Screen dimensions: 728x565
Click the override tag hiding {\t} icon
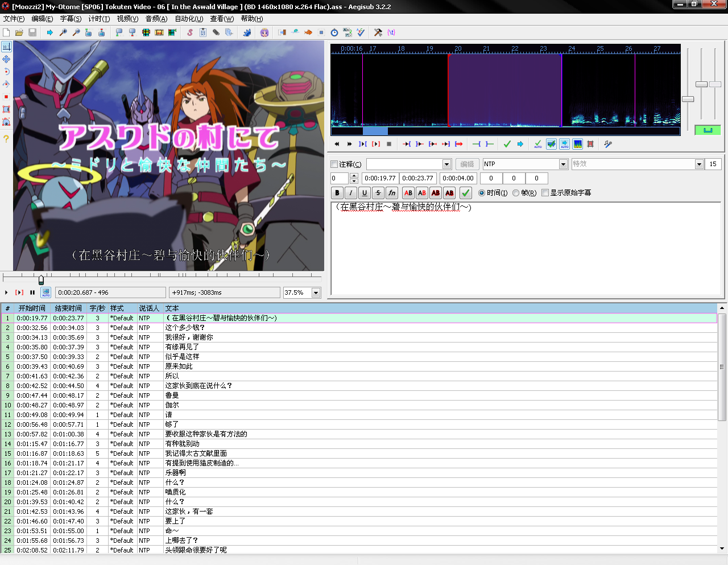tap(391, 32)
